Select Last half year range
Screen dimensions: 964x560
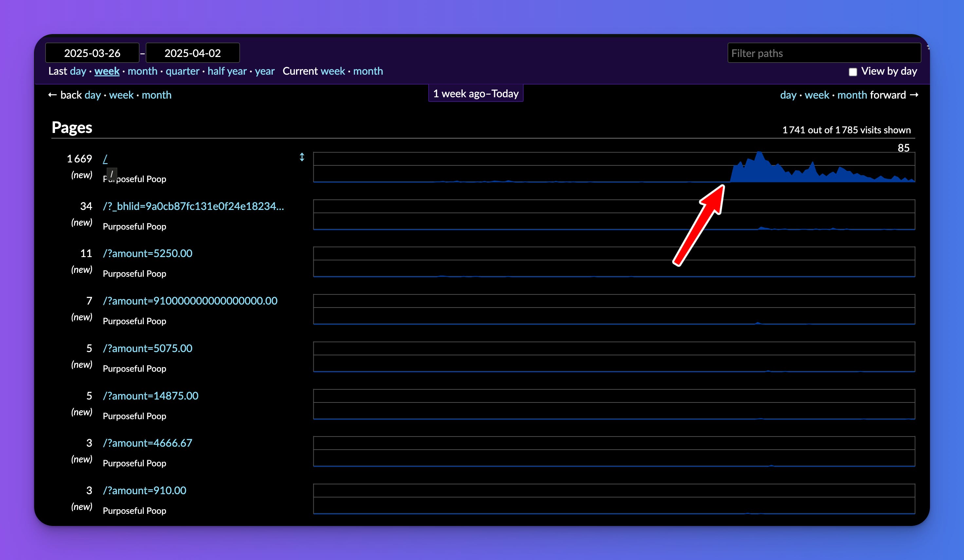(x=227, y=71)
